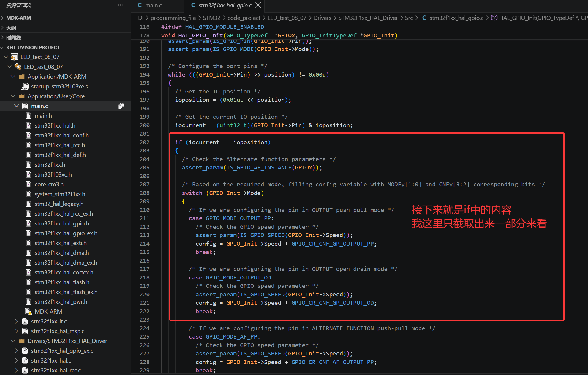Expand stm32f1xx_it.c in the tree
The height and width of the screenshot is (375, 588).
[x=17, y=321]
